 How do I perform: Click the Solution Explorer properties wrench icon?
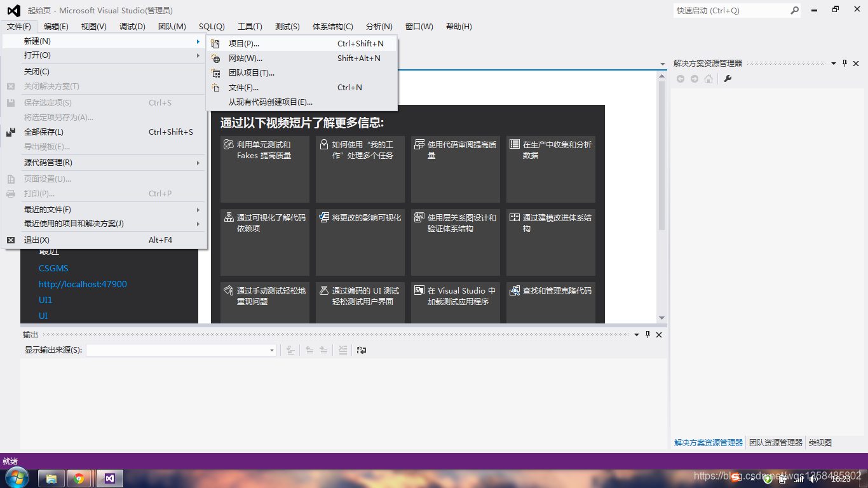pyautogui.click(x=728, y=79)
